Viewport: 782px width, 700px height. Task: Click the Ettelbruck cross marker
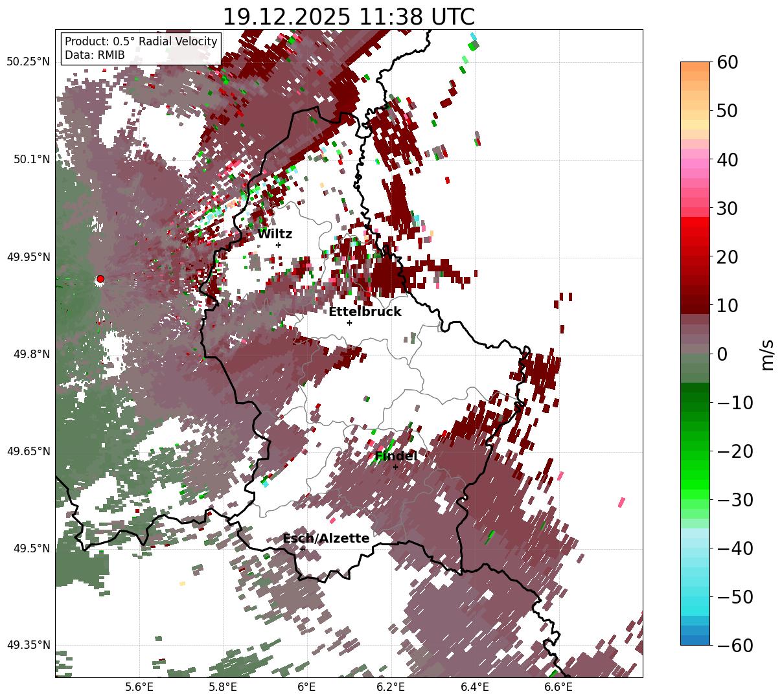pos(349,322)
